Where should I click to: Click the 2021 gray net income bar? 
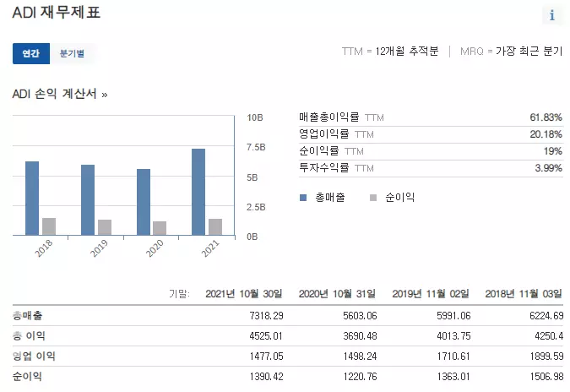(215, 227)
